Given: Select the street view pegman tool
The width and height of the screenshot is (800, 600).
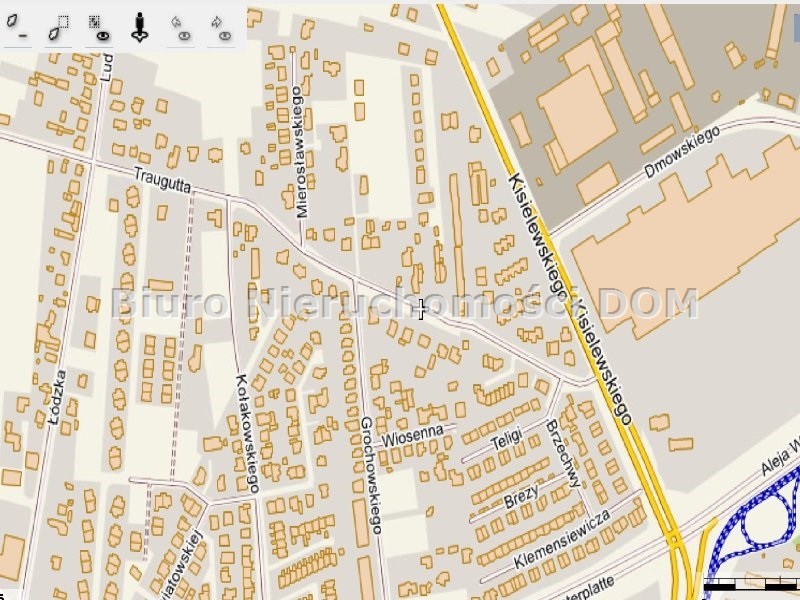Looking at the screenshot, I should pos(140,28).
